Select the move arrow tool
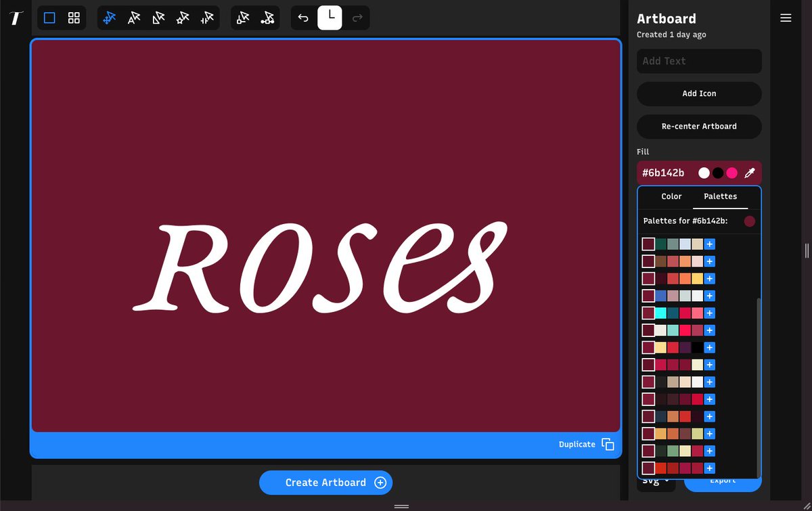This screenshot has width=812, height=511. [x=110, y=18]
